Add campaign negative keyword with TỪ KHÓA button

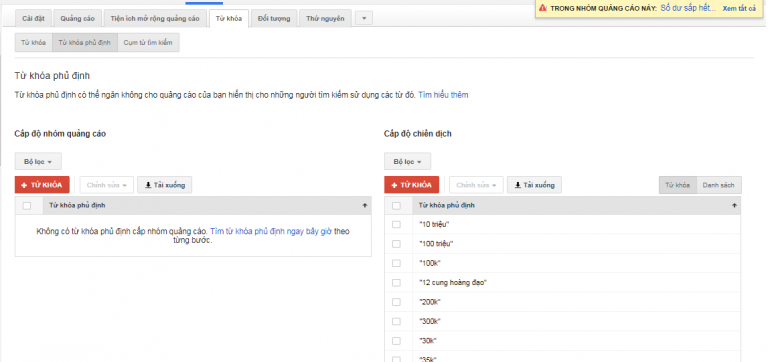(411, 185)
